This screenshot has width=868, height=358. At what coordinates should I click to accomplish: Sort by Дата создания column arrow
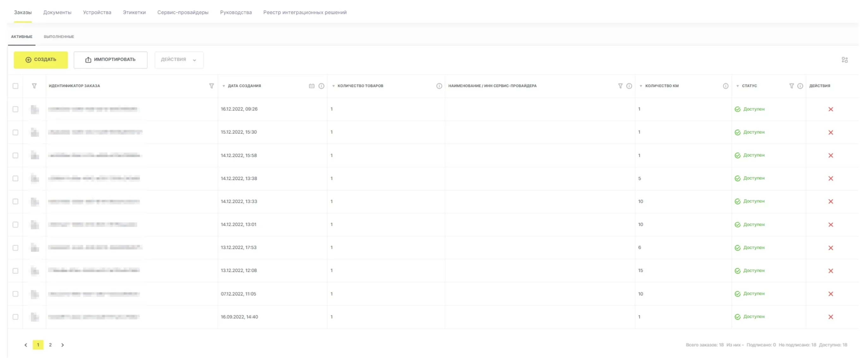point(223,86)
